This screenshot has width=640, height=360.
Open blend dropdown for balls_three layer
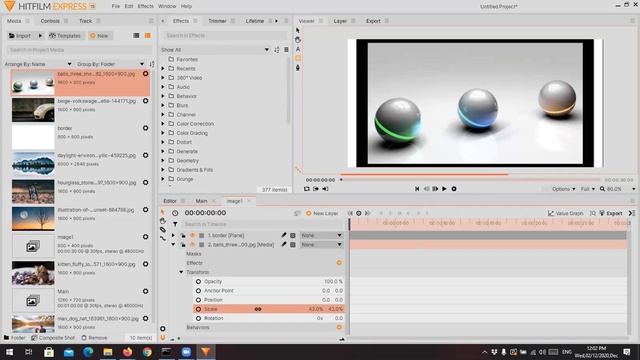click(322, 244)
